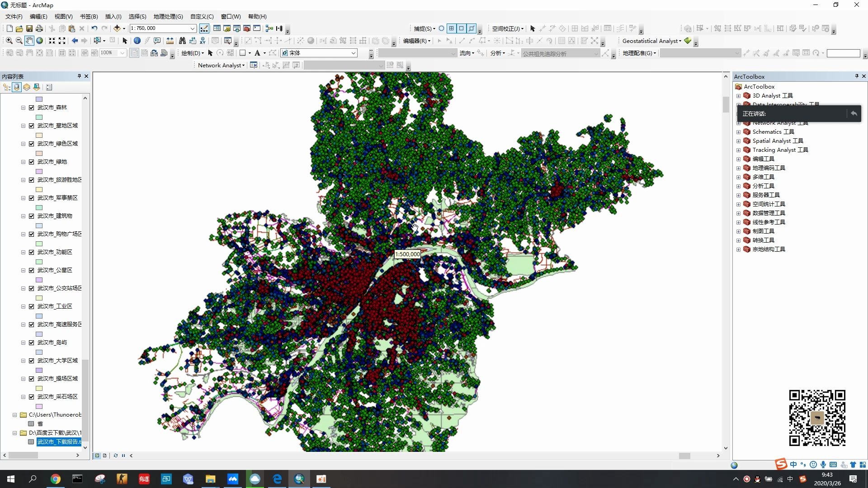Open a map document with folder icon
The height and width of the screenshot is (488, 868).
pos(19,28)
